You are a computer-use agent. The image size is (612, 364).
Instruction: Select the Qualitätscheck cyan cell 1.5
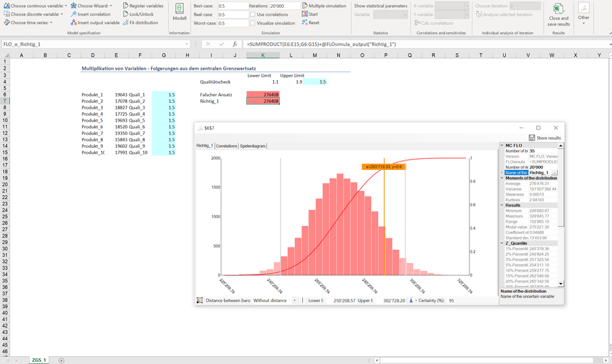(x=314, y=81)
